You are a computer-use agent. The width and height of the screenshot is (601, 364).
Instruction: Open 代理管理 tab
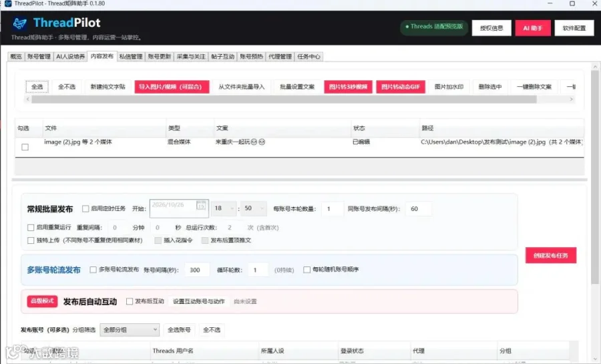click(x=280, y=56)
